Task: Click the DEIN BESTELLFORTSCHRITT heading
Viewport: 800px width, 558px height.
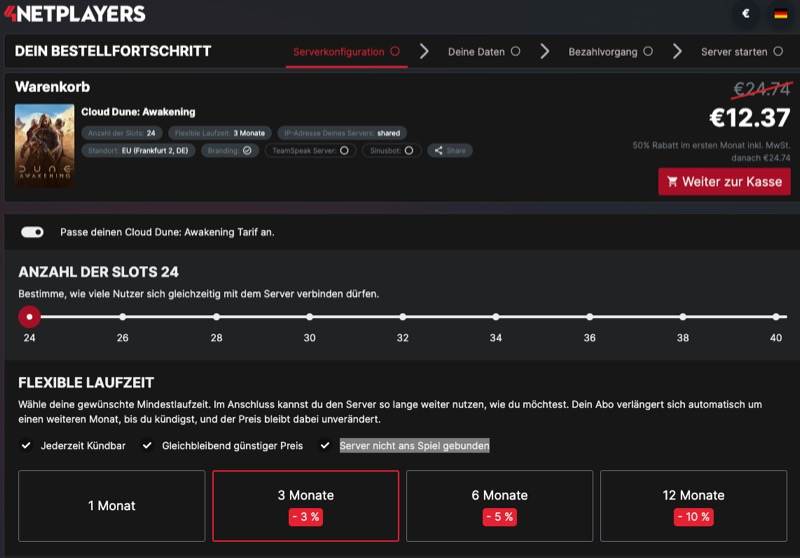Action: [113, 51]
